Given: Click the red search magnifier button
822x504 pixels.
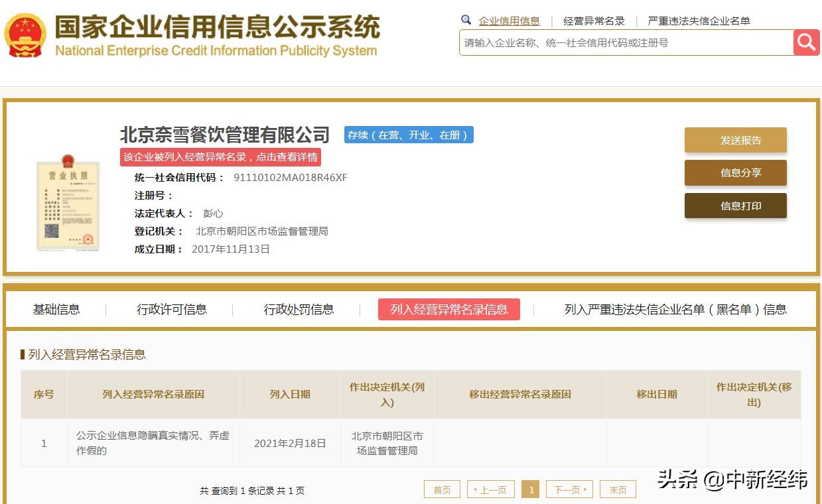Looking at the screenshot, I should click(x=806, y=42).
